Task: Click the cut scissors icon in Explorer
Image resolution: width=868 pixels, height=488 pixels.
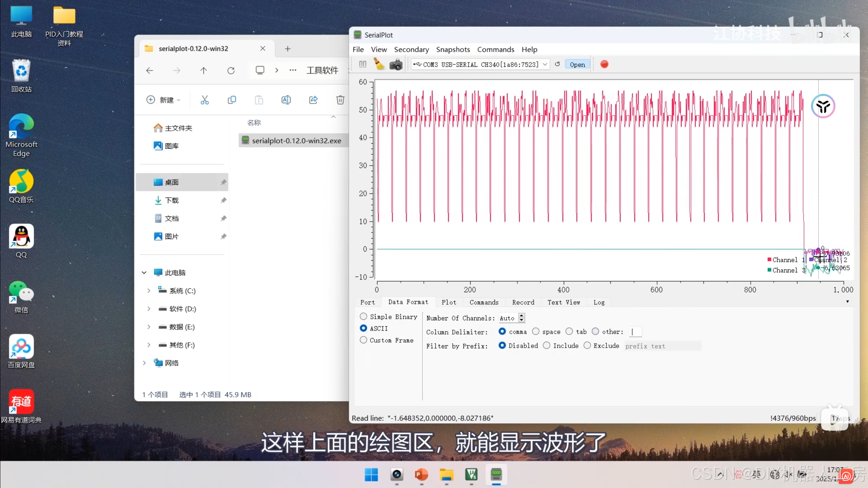Action: (x=204, y=100)
